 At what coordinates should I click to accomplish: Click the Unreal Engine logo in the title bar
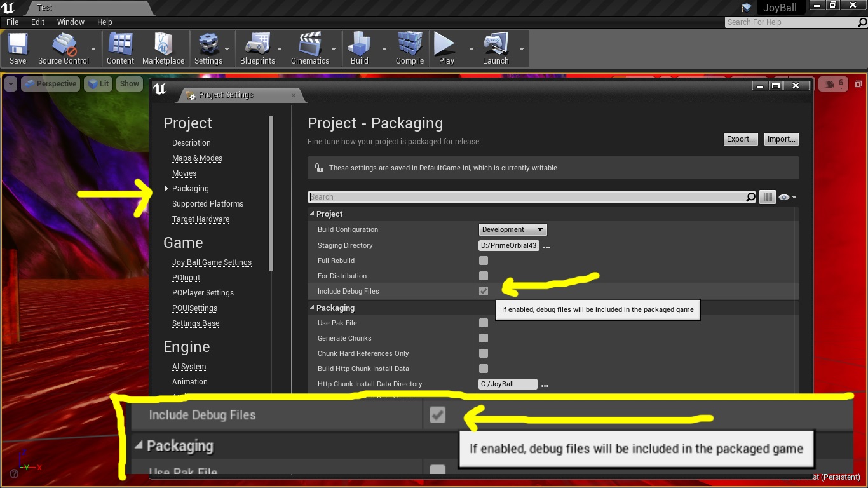[8, 8]
